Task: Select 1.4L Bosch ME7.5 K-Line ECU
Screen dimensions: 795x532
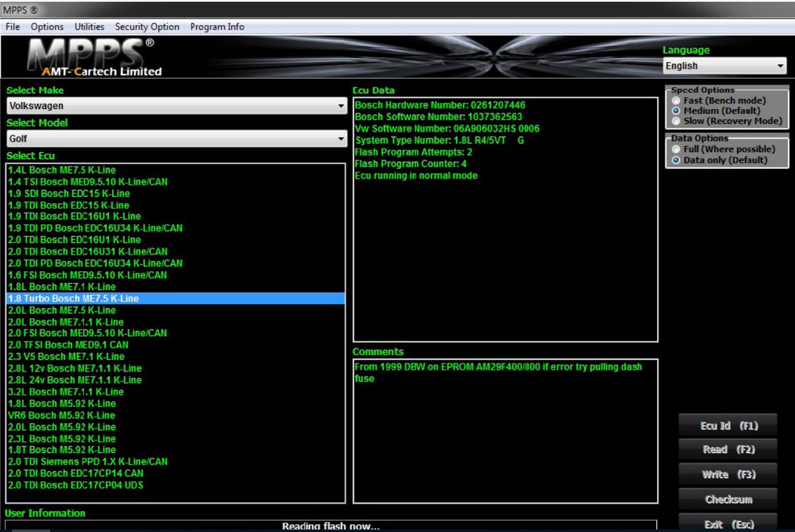Action: pyautogui.click(x=176, y=170)
